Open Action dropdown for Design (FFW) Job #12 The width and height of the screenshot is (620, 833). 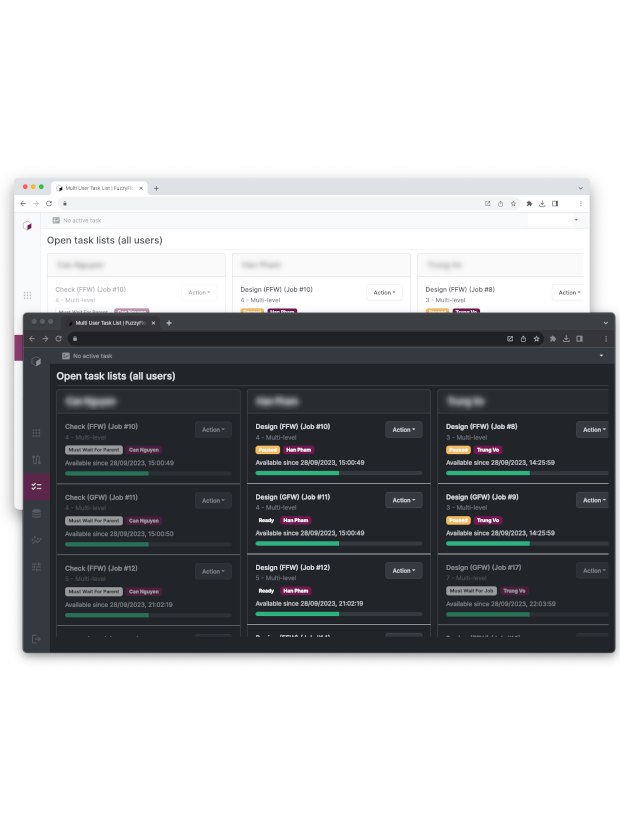pos(404,570)
